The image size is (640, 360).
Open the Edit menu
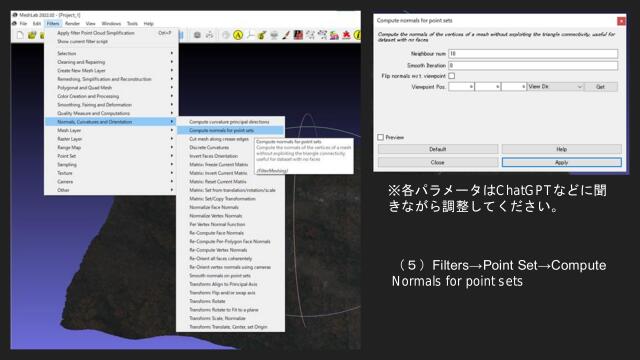tap(37, 24)
